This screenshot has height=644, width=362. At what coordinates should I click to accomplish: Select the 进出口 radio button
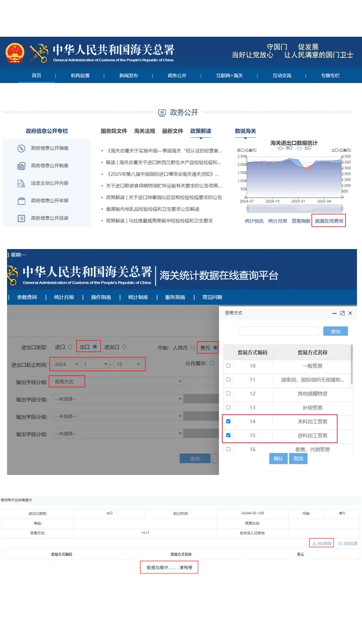(x=124, y=347)
